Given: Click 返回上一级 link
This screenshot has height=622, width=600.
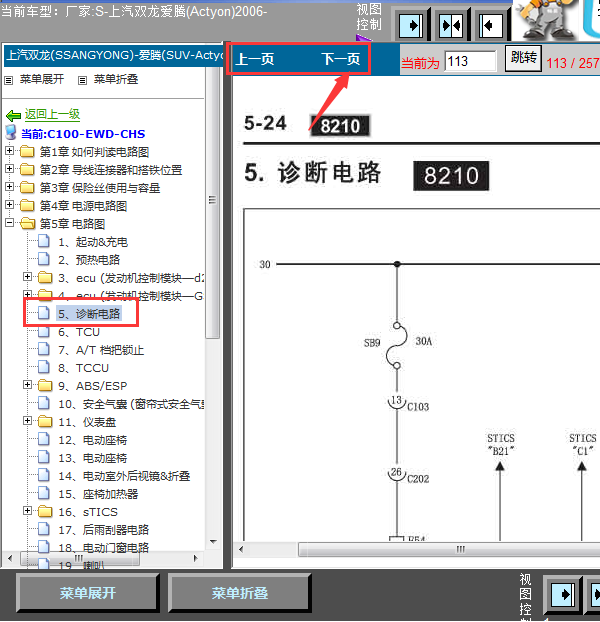Looking at the screenshot, I should (52, 114).
